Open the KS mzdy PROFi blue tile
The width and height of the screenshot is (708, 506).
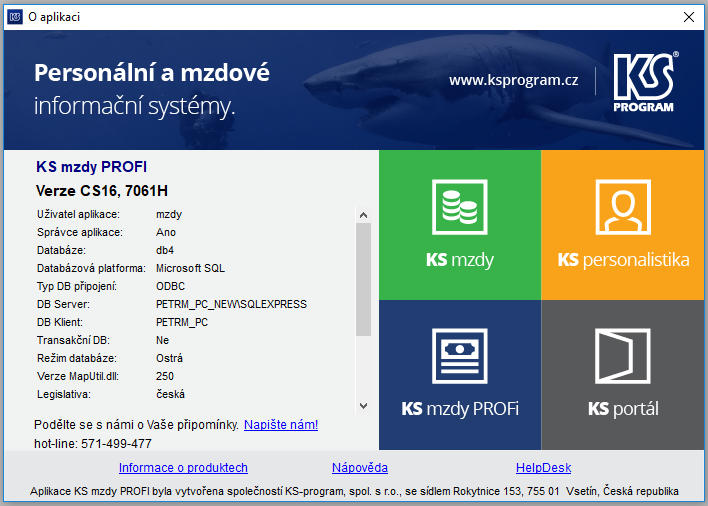[x=460, y=375]
